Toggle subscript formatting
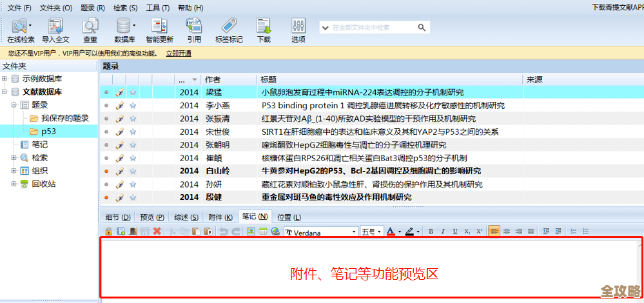644x303 pixels. [x=467, y=231]
